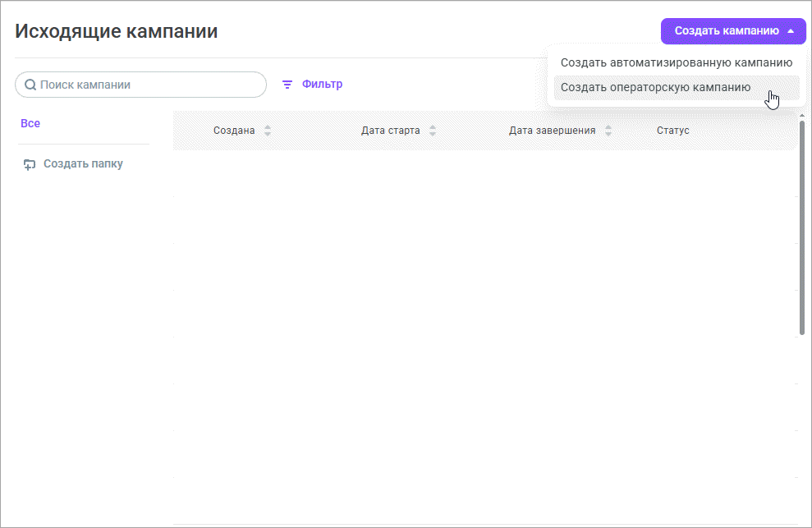Open the Фильтр options
The image size is (812, 528).
point(321,85)
